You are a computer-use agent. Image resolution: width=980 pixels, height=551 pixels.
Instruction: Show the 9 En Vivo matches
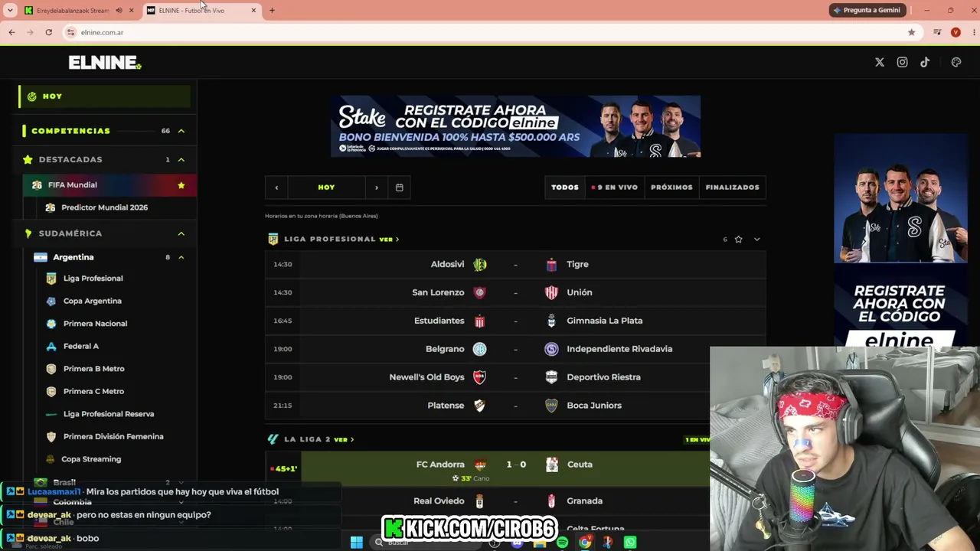pyautogui.click(x=614, y=187)
